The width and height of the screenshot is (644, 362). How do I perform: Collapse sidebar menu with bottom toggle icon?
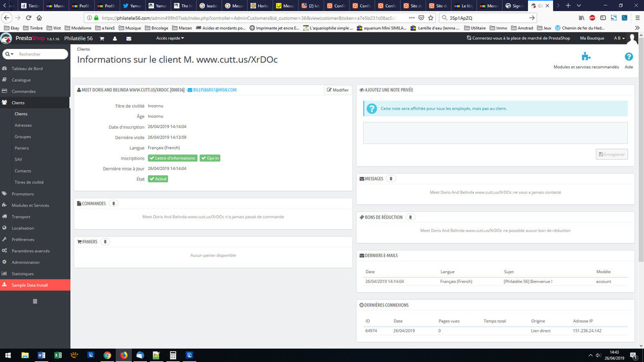pos(35,301)
